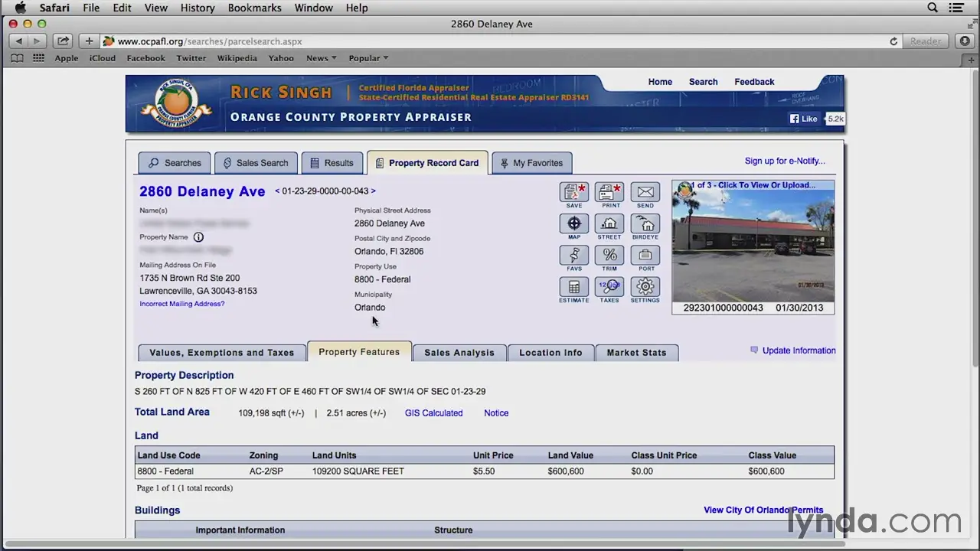The height and width of the screenshot is (551, 980).
Task: Open the Taxes lookup icon
Action: 609,286
